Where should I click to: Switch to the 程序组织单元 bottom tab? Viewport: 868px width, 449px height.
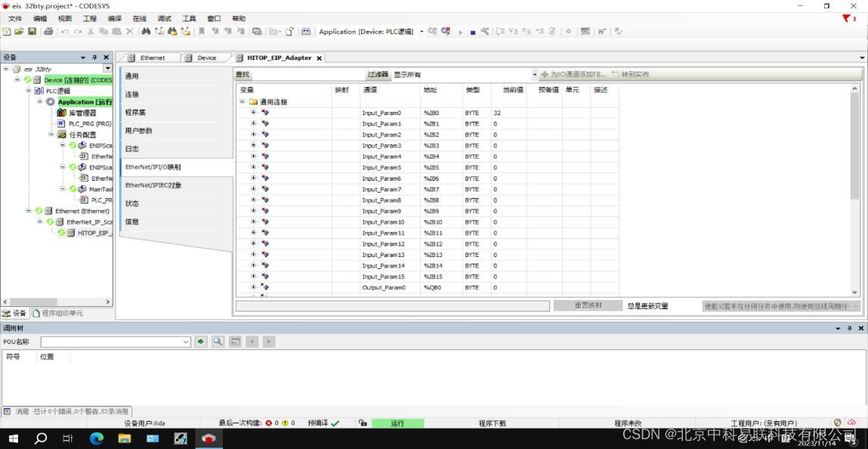tap(57, 314)
